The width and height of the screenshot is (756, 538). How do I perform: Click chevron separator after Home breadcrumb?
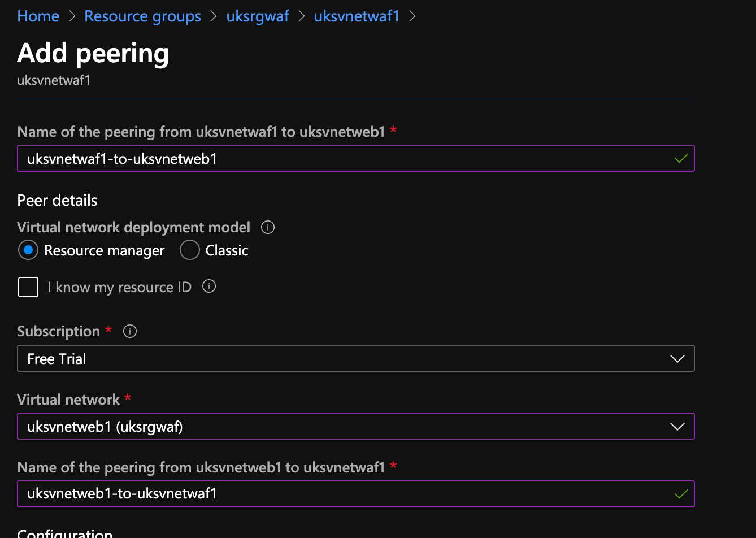tap(72, 16)
